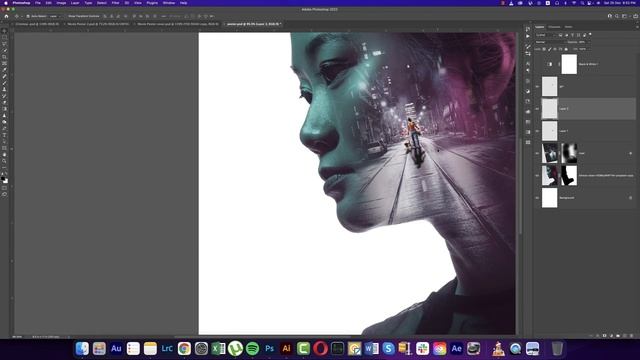Click the background color swatch

coord(6,181)
